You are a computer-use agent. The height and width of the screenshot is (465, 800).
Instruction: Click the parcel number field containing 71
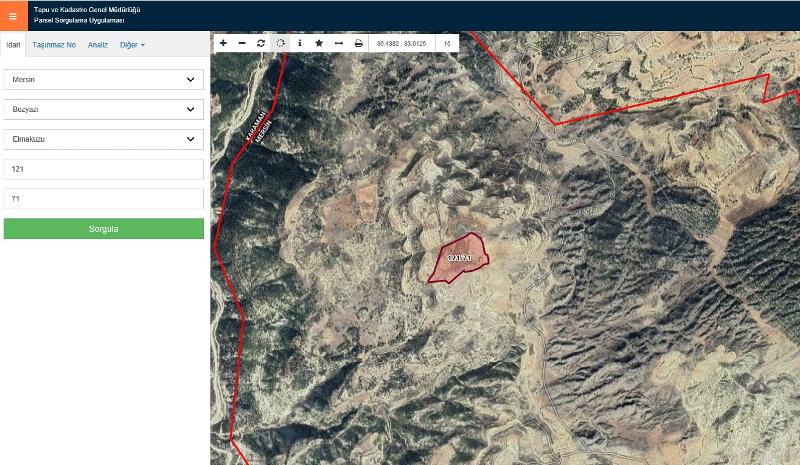(x=104, y=199)
